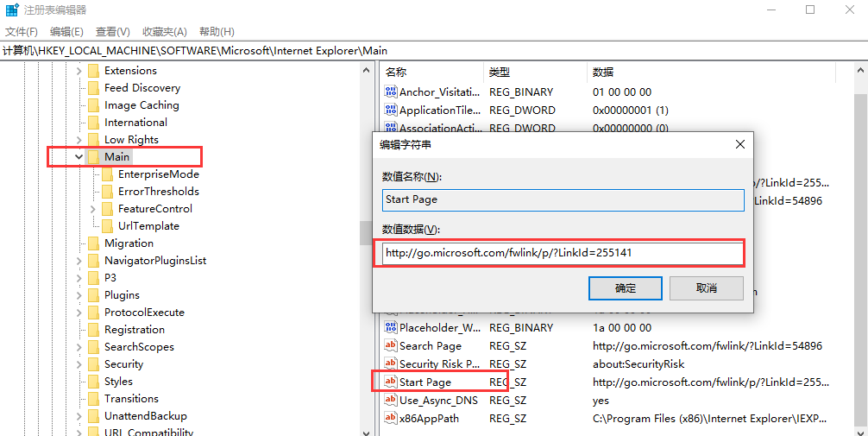The height and width of the screenshot is (436, 868).
Task: Click the 数值数据 text field
Action: pyautogui.click(x=563, y=253)
